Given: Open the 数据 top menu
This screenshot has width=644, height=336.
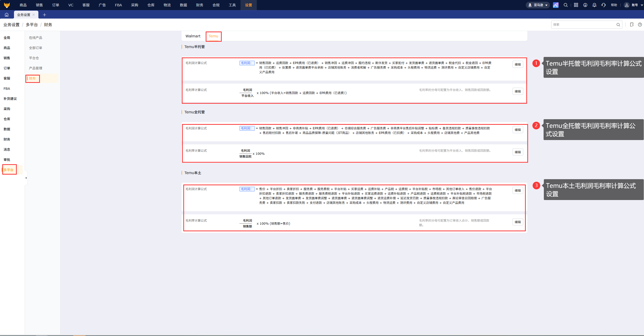Looking at the screenshot, I should click(184, 5).
